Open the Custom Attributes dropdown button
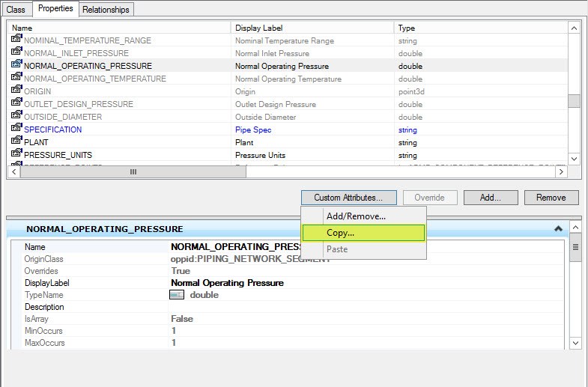588x387 pixels. coord(348,198)
